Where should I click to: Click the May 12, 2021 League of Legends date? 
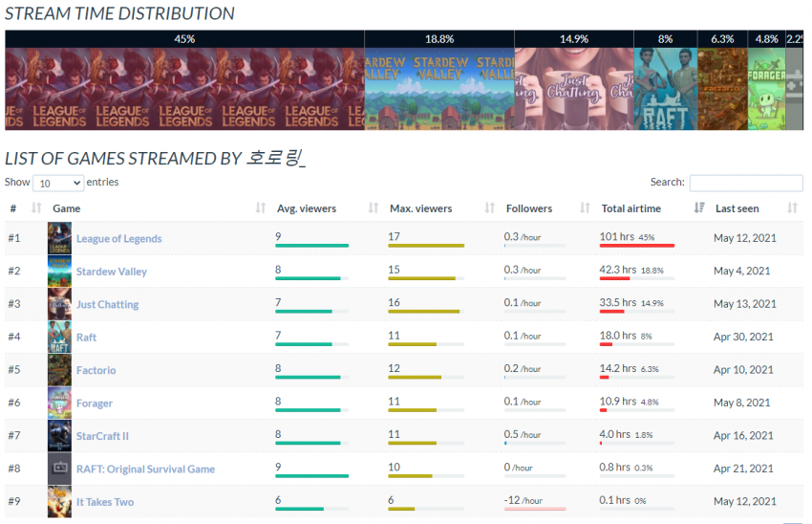click(745, 238)
